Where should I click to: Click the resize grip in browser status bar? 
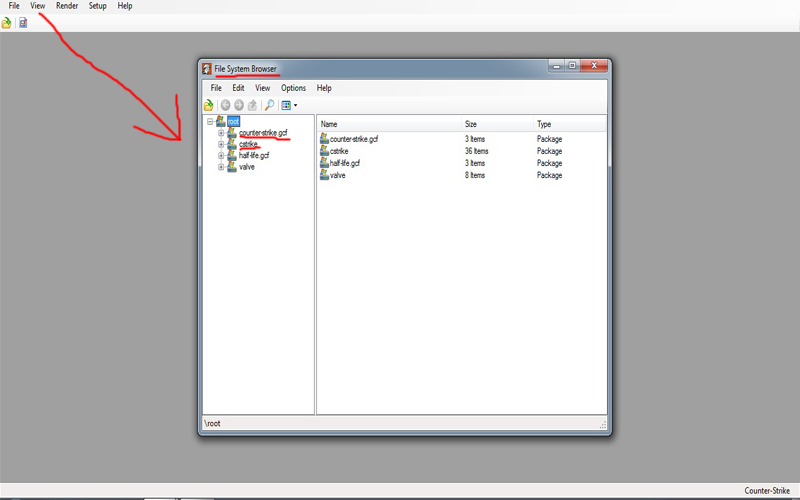pos(603,424)
